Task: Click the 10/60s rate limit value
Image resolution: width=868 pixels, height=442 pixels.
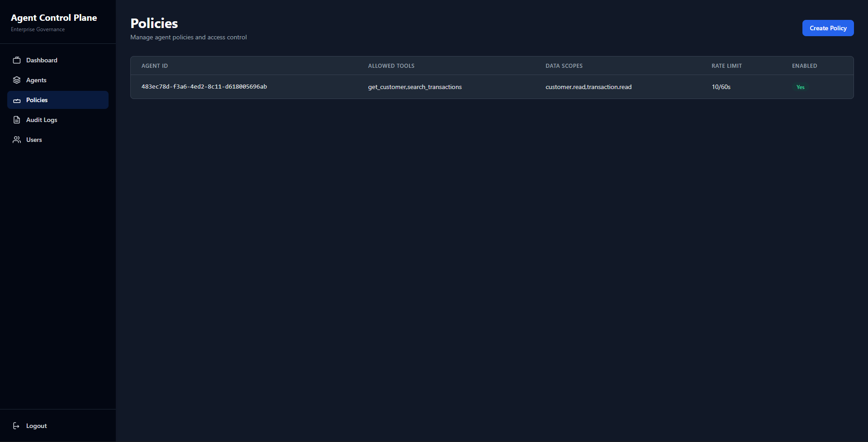Action: [x=721, y=87]
